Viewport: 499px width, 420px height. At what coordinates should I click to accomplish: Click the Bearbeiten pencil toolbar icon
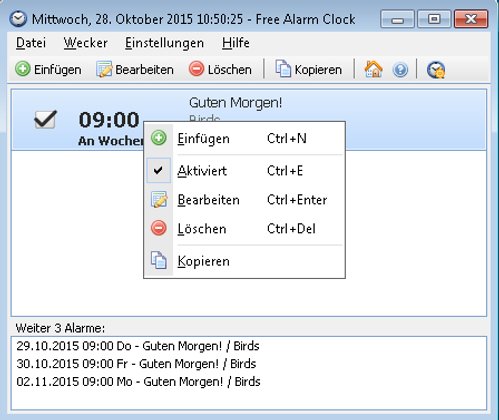(104, 69)
